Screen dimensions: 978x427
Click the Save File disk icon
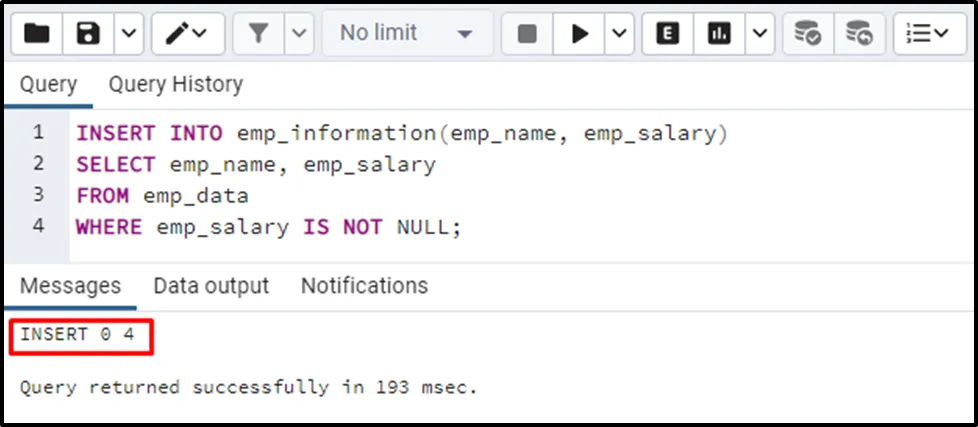(x=89, y=34)
